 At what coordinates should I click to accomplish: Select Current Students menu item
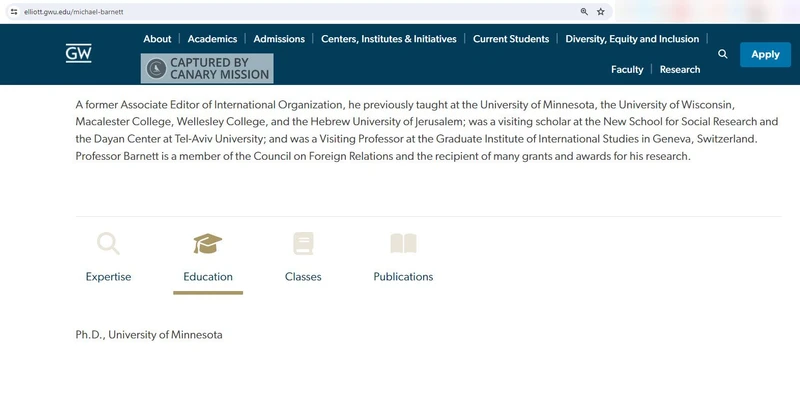(511, 39)
